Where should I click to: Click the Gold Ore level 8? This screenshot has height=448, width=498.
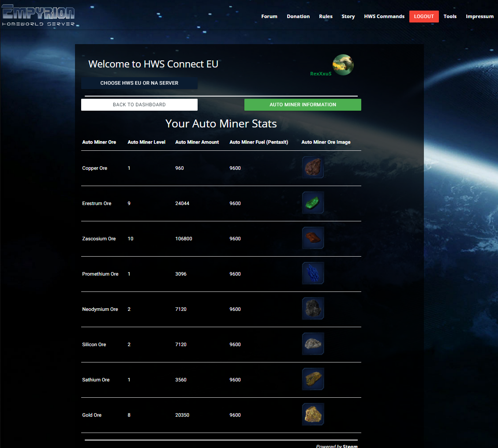(x=129, y=415)
